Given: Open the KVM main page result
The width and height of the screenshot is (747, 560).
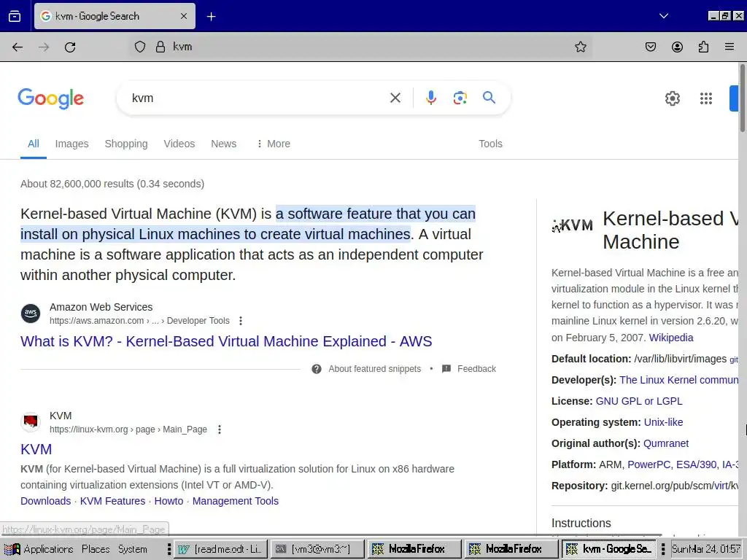Looking at the screenshot, I should coord(36,449).
